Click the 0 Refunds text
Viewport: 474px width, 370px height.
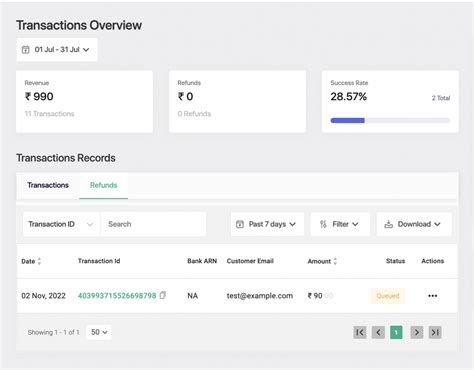pyautogui.click(x=194, y=114)
